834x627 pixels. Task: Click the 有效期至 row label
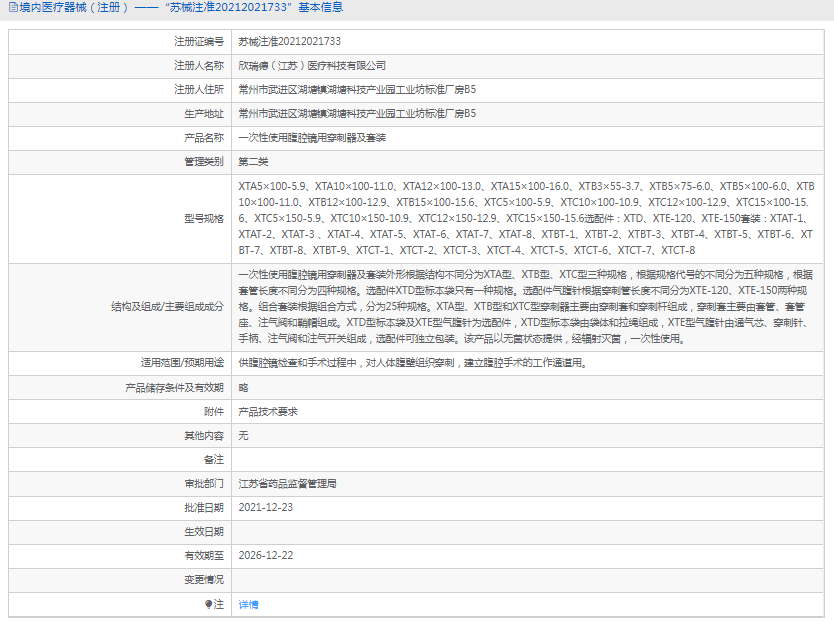point(204,556)
